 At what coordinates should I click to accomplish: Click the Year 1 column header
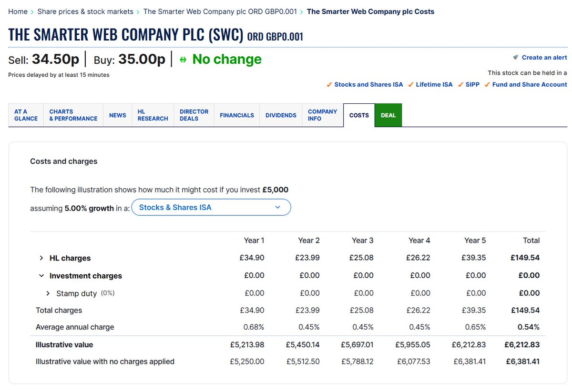pyautogui.click(x=254, y=241)
